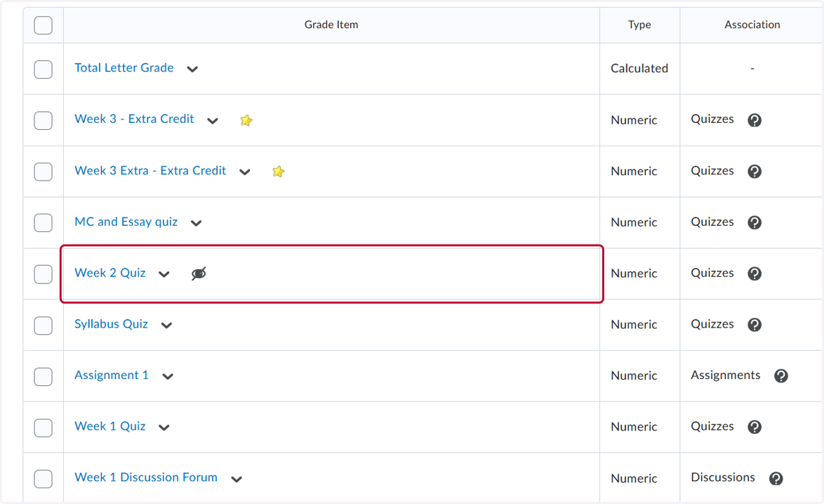Viewport: 824px width, 504px height.
Task: Expand Syllabus Quiz actions chevron
Action: [x=166, y=325]
